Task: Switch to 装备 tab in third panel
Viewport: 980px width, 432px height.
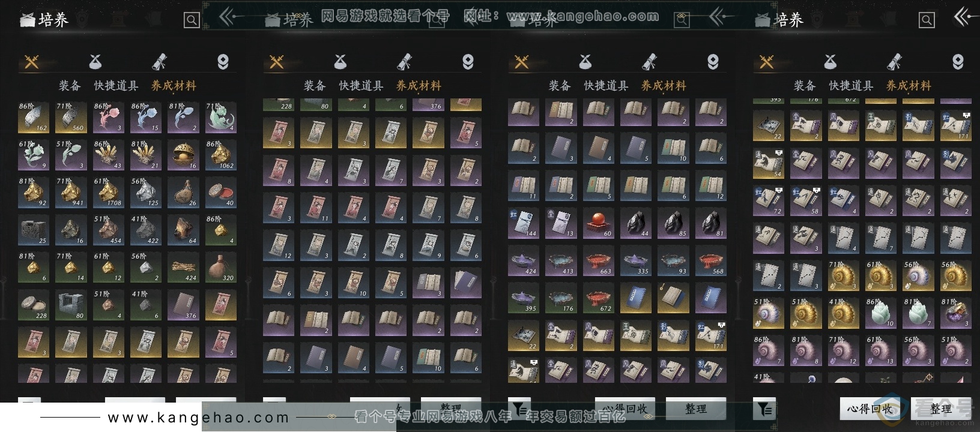Action: [560, 86]
